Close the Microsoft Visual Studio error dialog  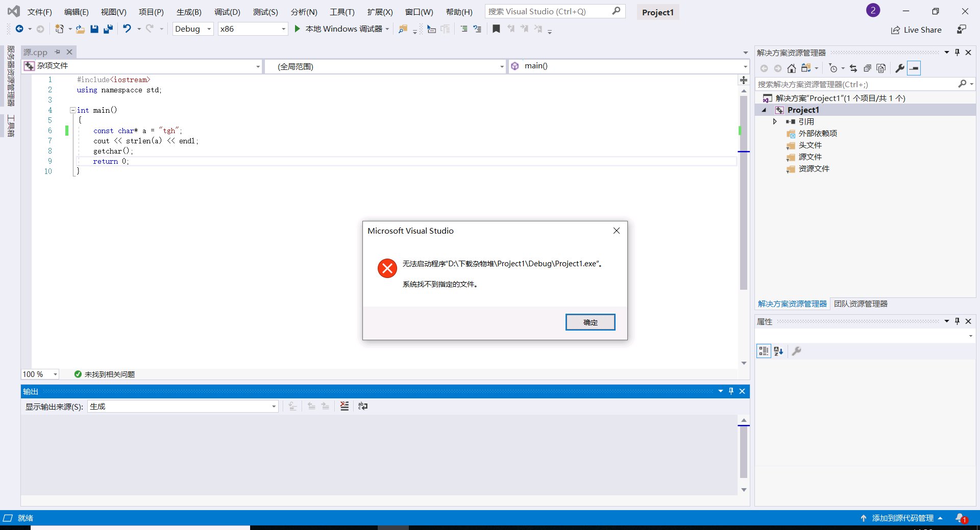click(617, 231)
